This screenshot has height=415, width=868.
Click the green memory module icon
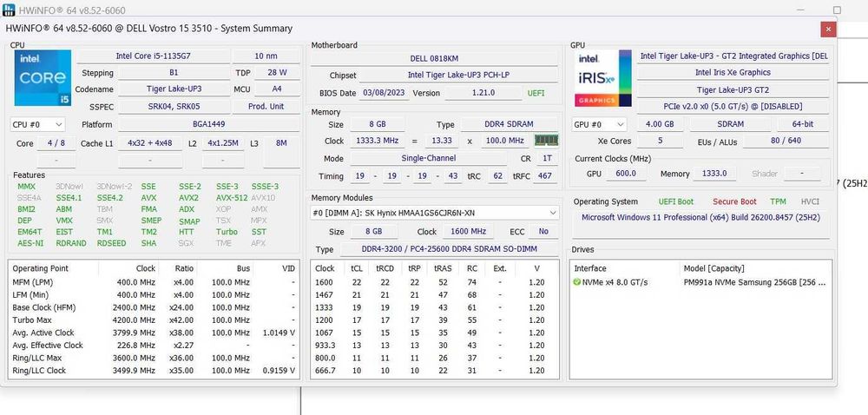(546, 141)
